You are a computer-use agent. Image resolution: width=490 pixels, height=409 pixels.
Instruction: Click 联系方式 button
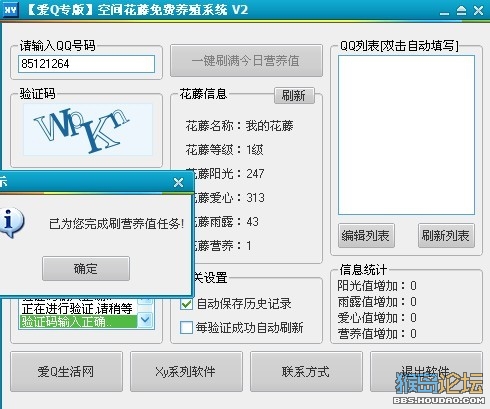(306, 371)
